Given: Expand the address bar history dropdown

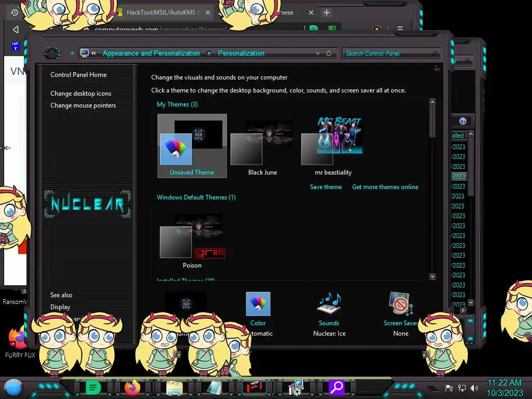Looking at the screenshot, I should (x=317, y=54).
